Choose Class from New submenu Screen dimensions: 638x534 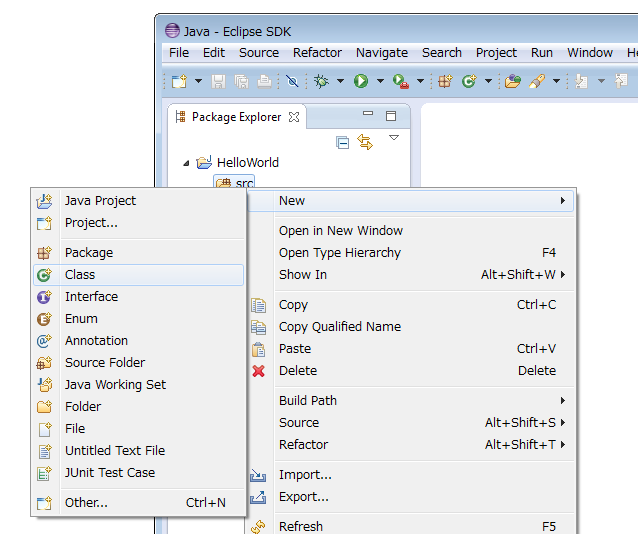pos(139,275)
